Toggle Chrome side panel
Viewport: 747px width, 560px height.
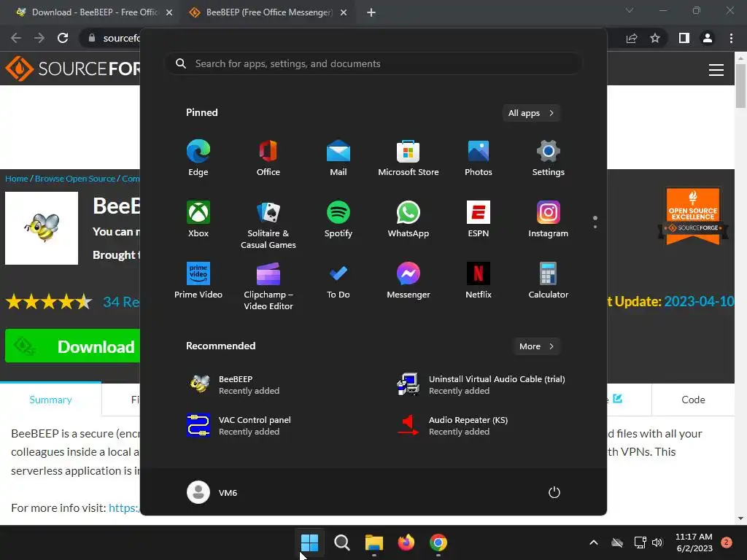[x=684, y=38]
